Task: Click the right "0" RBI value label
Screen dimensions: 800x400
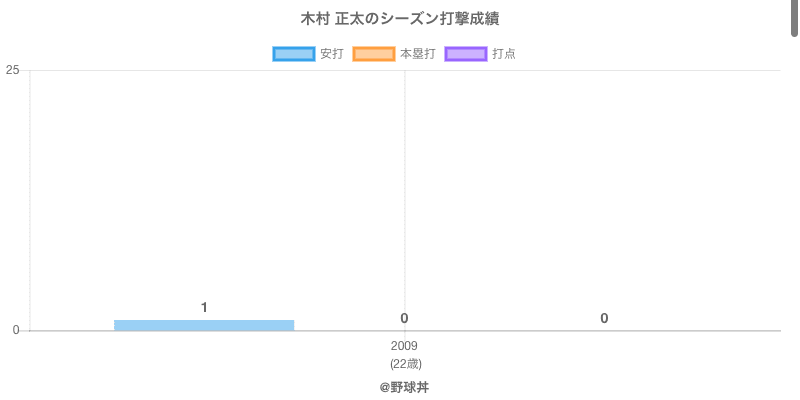Action: [x=604, y=318]
